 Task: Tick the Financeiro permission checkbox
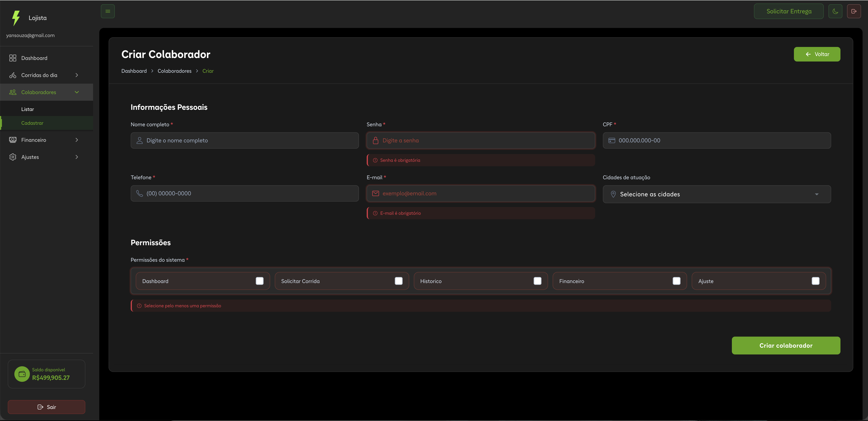[676, 281]
